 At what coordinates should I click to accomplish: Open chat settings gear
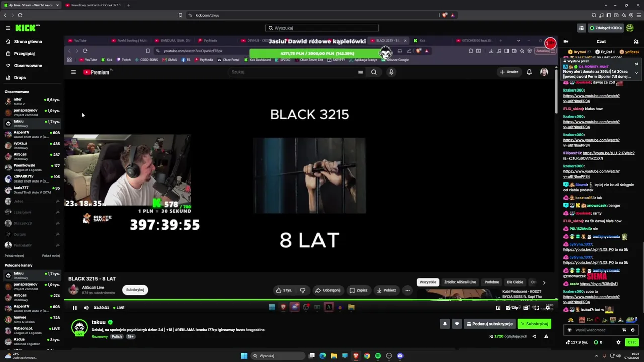618,342
